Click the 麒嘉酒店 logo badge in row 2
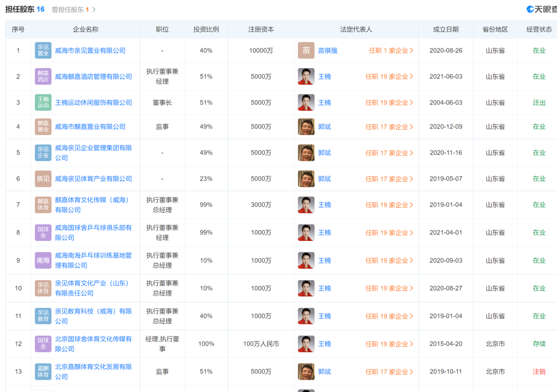557x392 pixels. (x=43, y=76)
